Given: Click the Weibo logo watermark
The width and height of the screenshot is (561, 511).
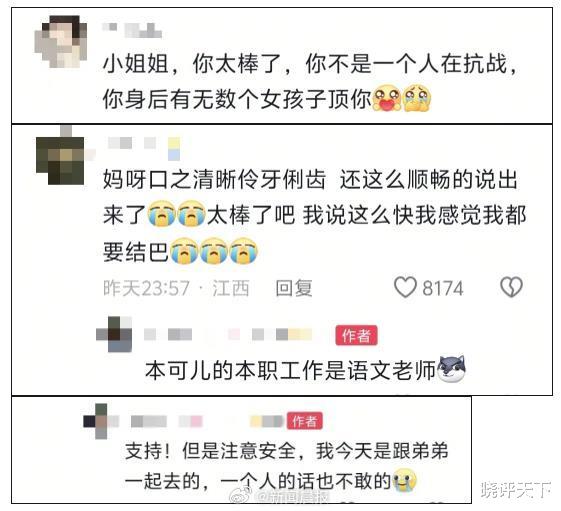Looking at the screenshot, I should pos(240,495).
